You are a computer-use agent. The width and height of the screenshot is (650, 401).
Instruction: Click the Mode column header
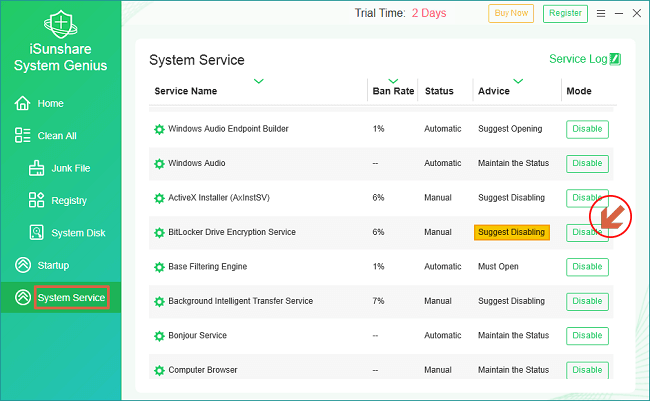[x=579, y=91]
